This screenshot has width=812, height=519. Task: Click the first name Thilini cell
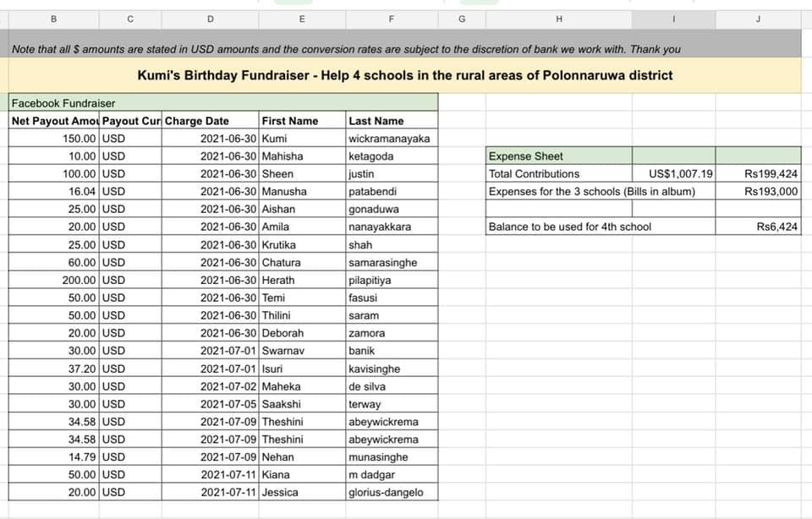point(303,315)
